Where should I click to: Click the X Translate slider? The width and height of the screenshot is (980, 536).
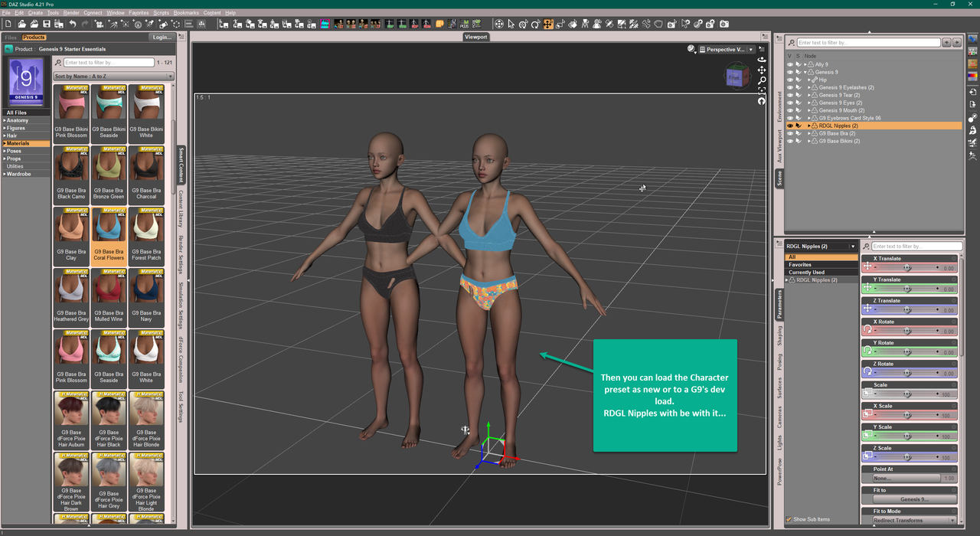tap(906, 268)
